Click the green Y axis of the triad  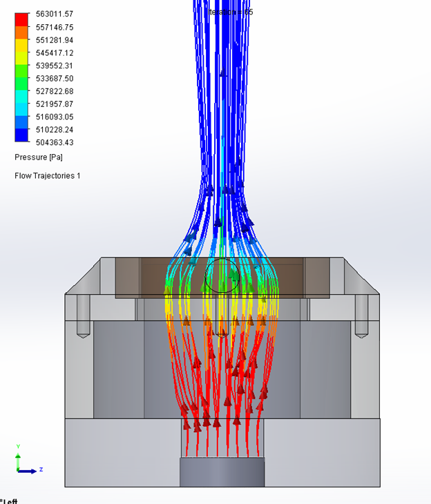tap(19, 458)
